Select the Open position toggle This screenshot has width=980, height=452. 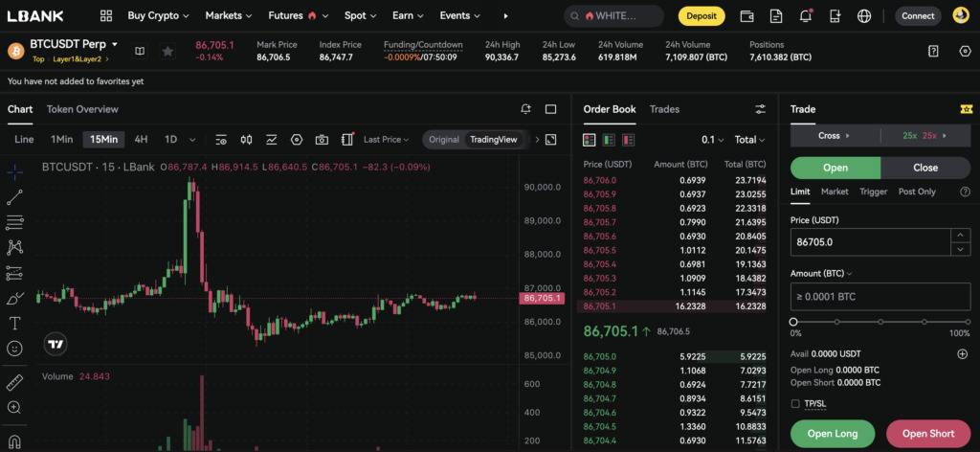pyautogui.click(x=835, y=168)
